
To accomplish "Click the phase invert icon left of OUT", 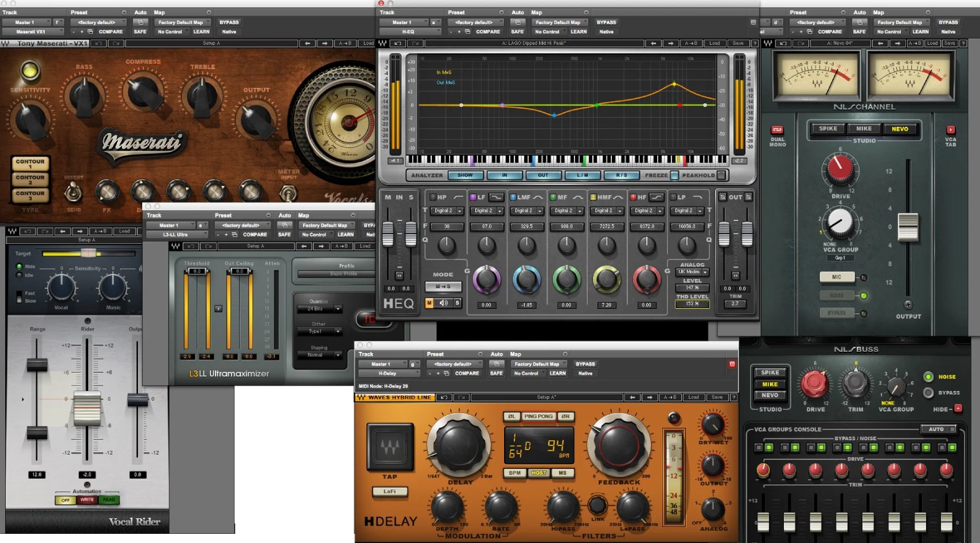I will point(723,197).
